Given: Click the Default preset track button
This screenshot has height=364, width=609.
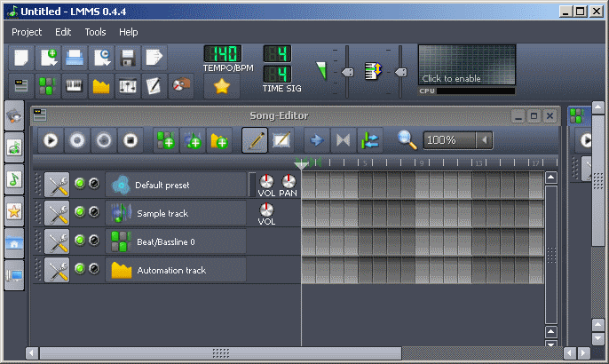Looking at the screenshot, I should tap(176, 185).
